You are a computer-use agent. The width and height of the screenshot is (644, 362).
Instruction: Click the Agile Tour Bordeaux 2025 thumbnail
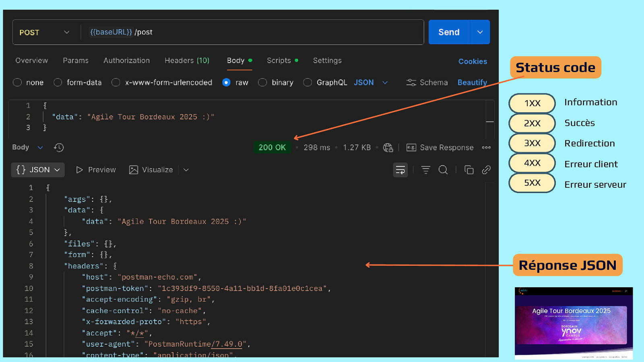click(x=574, y=323)
